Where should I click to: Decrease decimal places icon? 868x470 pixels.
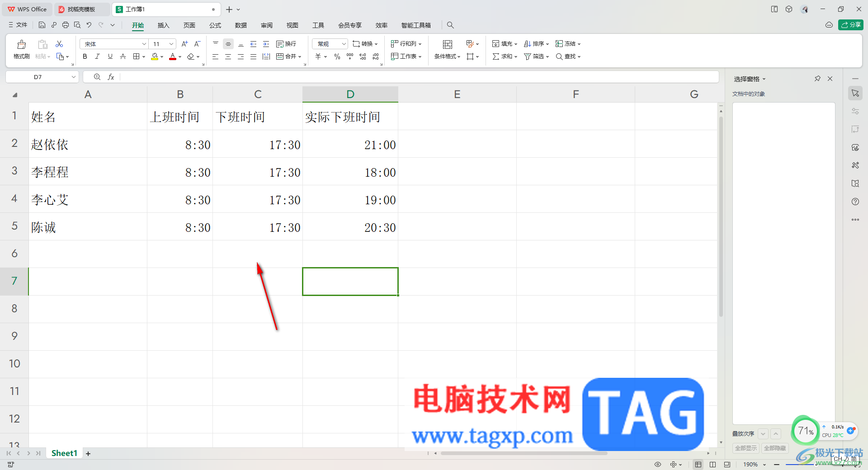376,56
